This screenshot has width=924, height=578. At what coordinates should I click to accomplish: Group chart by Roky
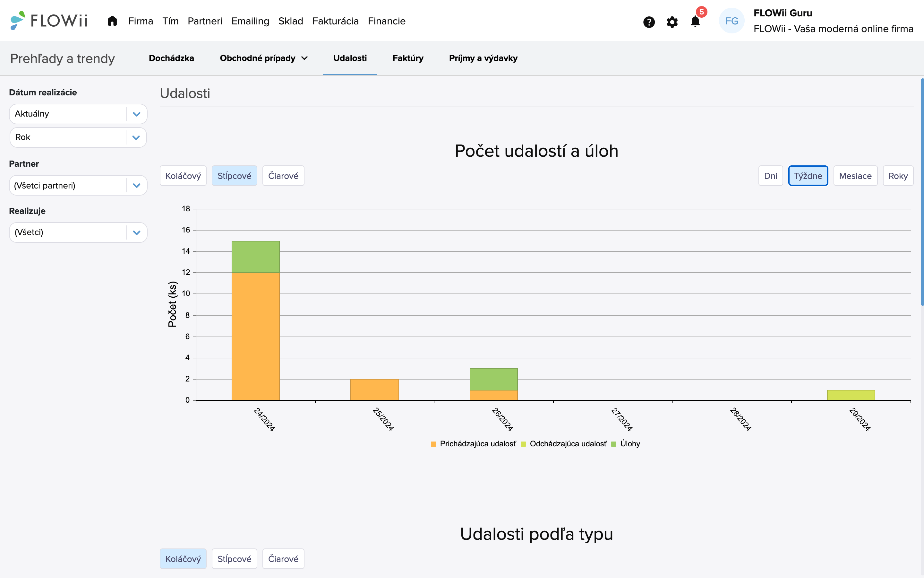tap(898, 176)
